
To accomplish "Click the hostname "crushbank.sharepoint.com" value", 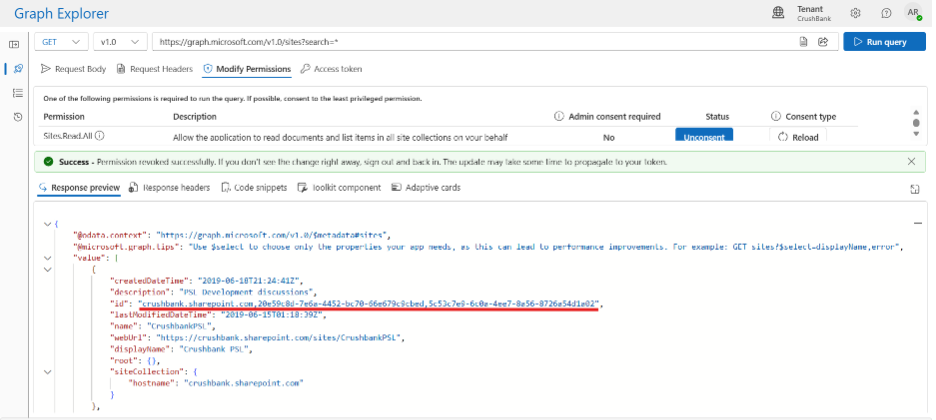I will click(244, 384).
